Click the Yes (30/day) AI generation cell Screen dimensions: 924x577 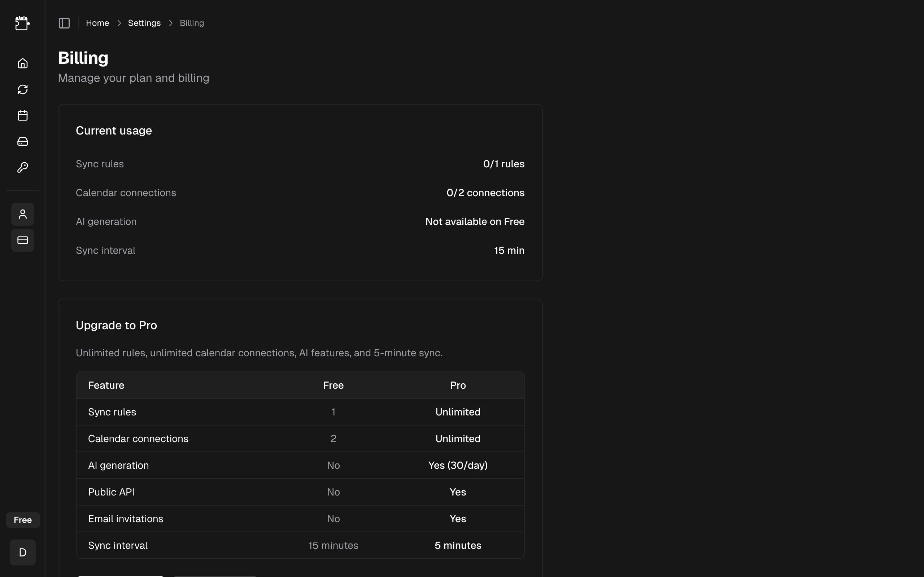pyautogui.click(x=457, y=465)
